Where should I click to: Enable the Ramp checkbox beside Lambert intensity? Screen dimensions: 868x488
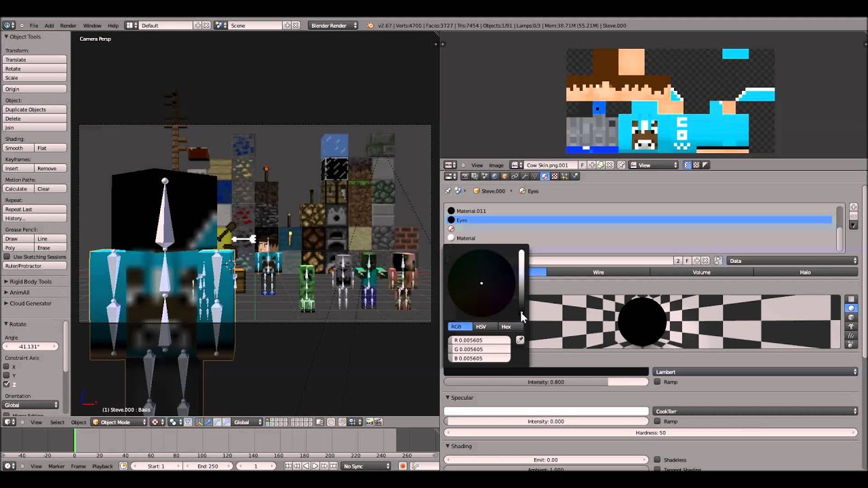pyautogui.click(x=657, y=382)
